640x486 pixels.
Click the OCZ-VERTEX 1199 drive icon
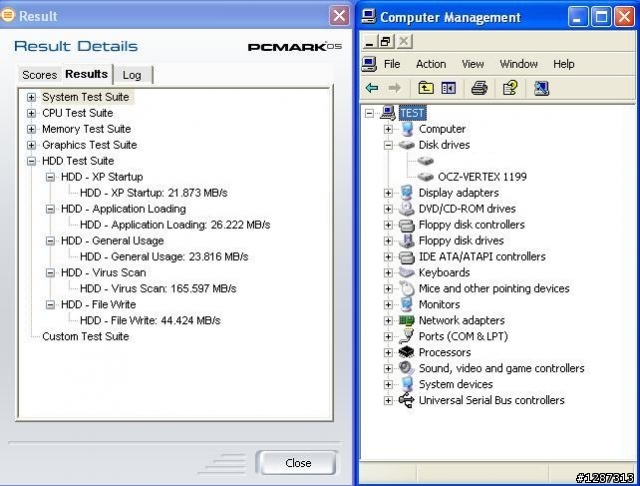tap(426, 177)
